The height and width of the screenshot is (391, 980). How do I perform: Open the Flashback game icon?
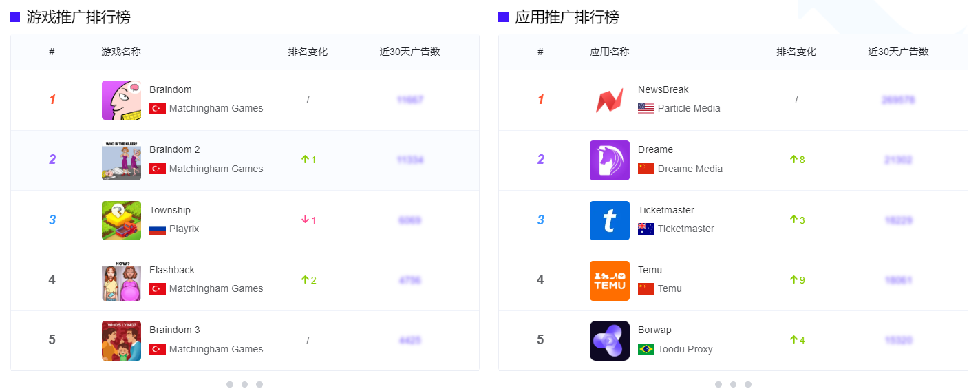pyautogui.click(x=121, y=280)
